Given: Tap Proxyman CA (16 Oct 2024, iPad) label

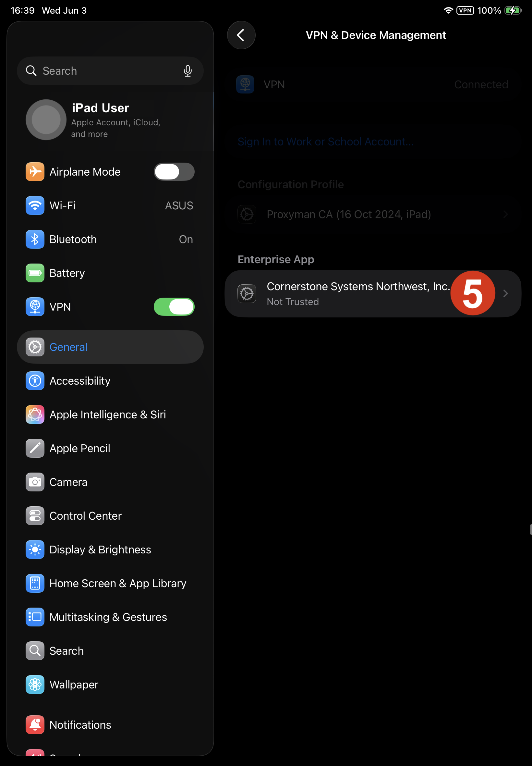Looking at the screenshot, I should pos(349,215).
